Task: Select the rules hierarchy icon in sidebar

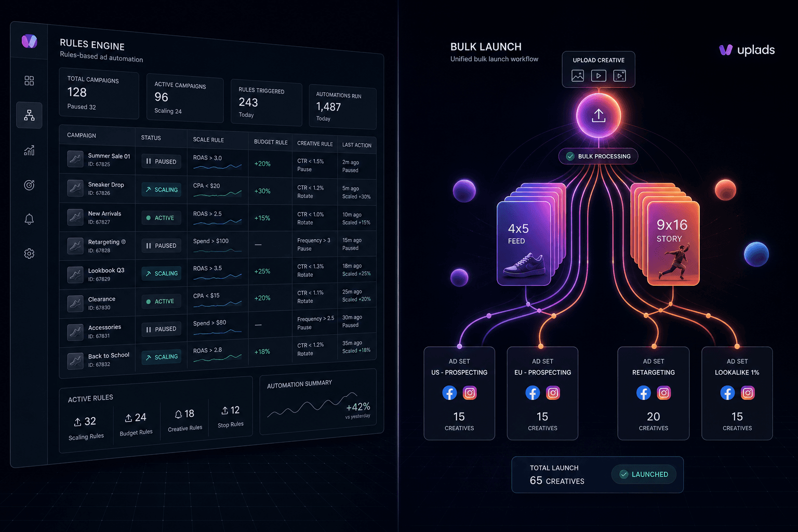Action: click(x=29, y=115)
